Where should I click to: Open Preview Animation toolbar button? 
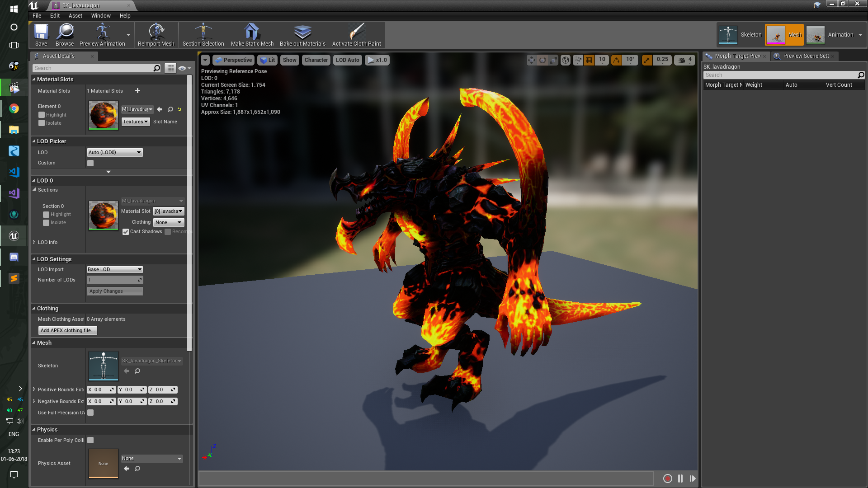[x=102, y=35]
